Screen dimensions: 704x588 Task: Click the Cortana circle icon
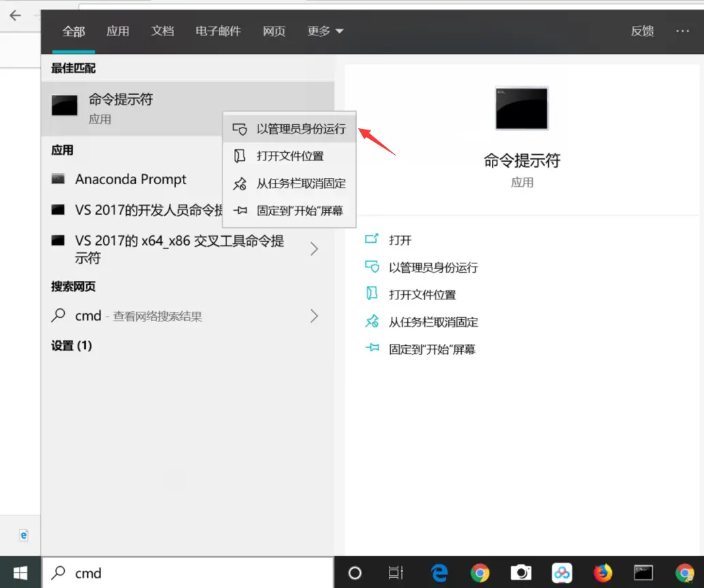click(355, 573)
